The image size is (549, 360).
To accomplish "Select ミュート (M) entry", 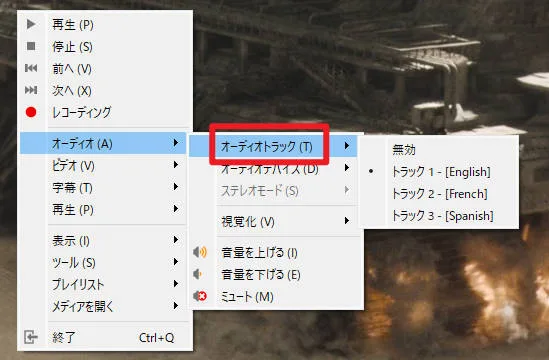I will pyautogui.click(x=275, y=297).
